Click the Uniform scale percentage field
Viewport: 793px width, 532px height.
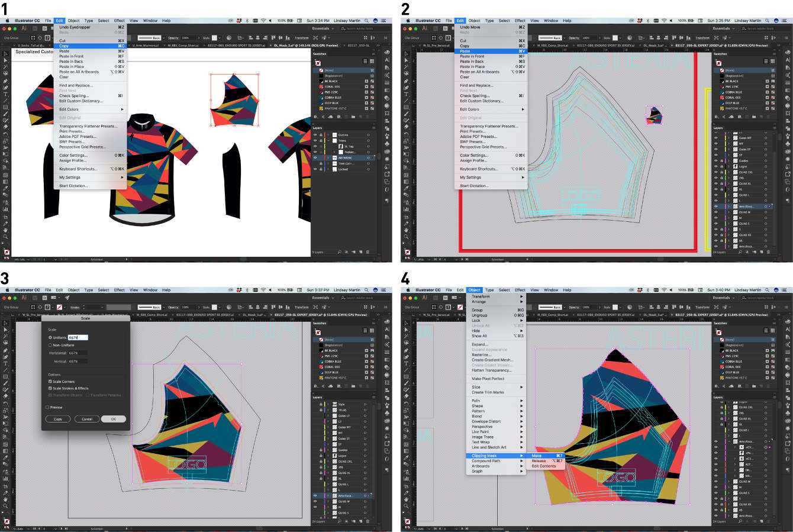coord(78,337)
